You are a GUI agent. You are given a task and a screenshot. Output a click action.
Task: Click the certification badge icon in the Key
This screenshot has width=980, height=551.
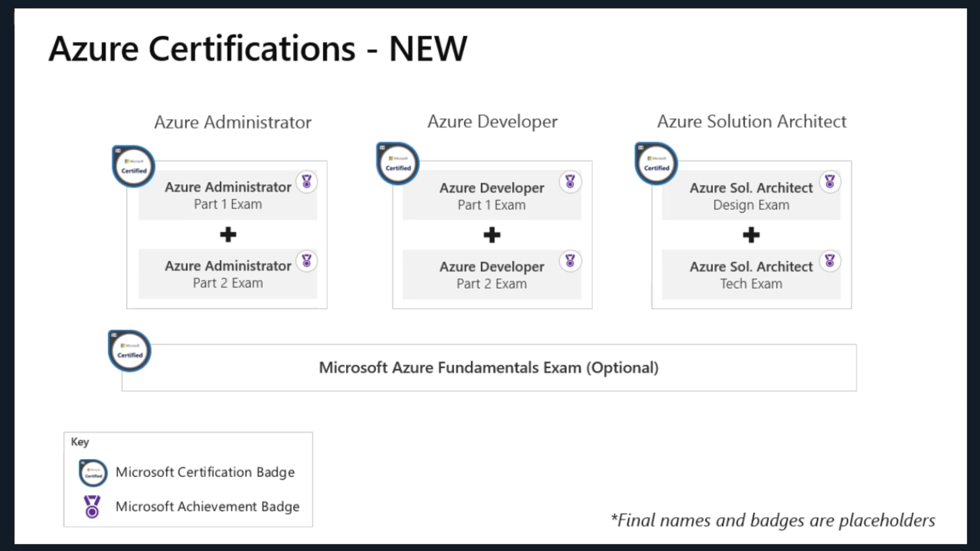tap(93, 473)
